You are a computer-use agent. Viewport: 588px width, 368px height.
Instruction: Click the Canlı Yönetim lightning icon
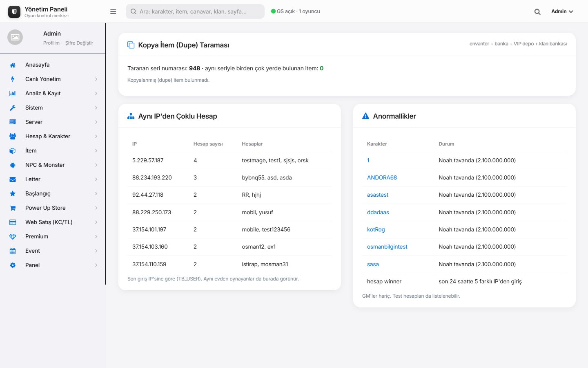[13, 79]
